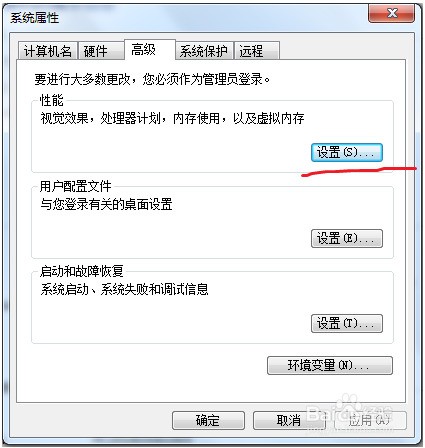Go to the 系统保护 tab
425x448 pixels.
[x=204, y=51]
